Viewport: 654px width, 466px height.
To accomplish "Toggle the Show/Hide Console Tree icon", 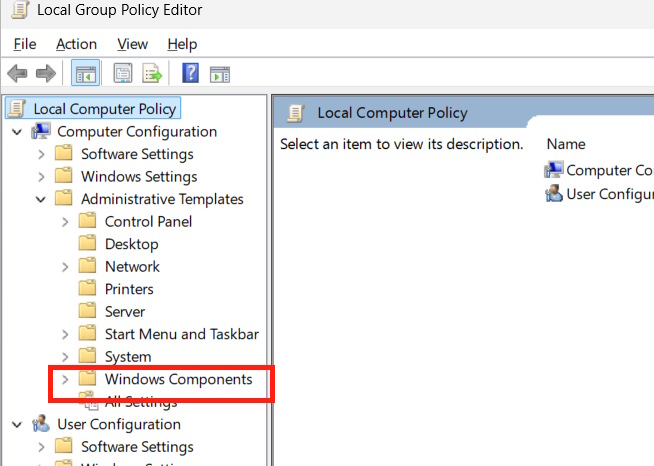I will pyautogui.click(x=86, y=74).
